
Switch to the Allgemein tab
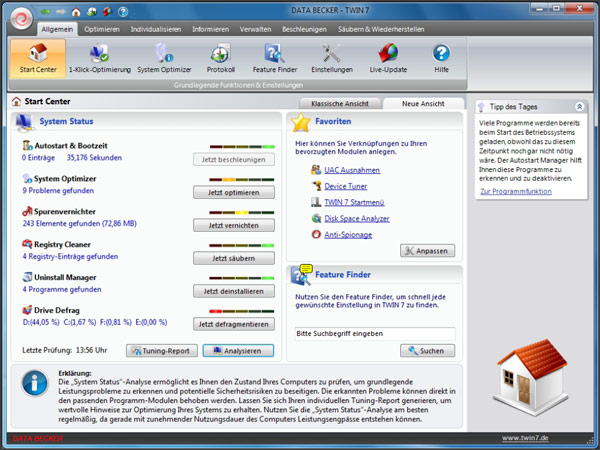coord(57,29)
